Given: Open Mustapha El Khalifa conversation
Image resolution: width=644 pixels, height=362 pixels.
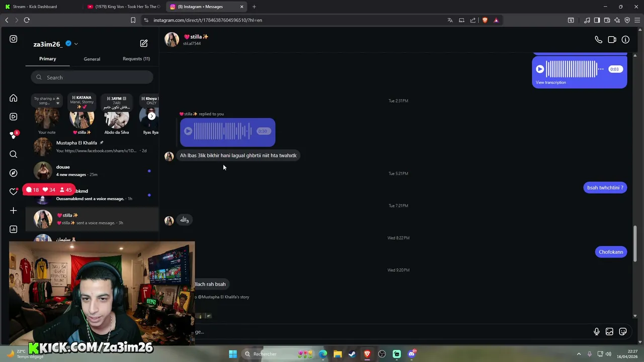Looking at the screenshot, I should tap(92, 146).
